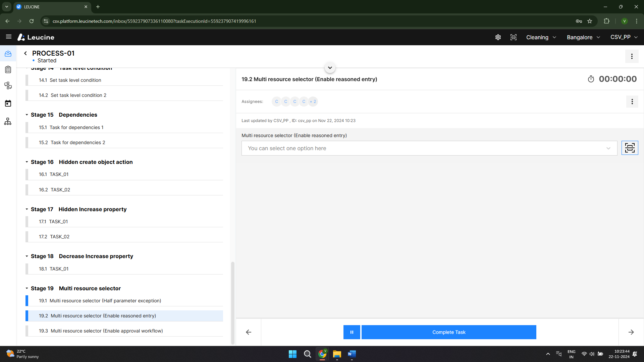Viewport: 644px width, 362px height.
Task: Click the scan icon beside the resource selector field
Action: coord(630,148)
